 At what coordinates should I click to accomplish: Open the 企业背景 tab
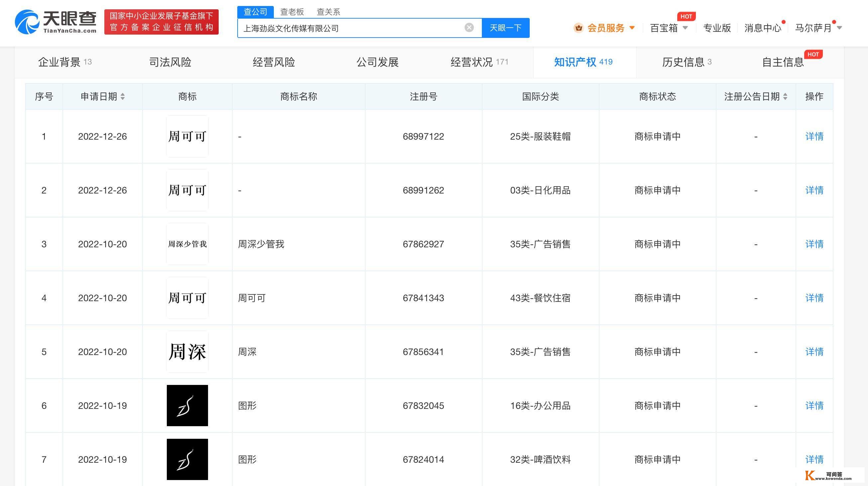(65, 62)
